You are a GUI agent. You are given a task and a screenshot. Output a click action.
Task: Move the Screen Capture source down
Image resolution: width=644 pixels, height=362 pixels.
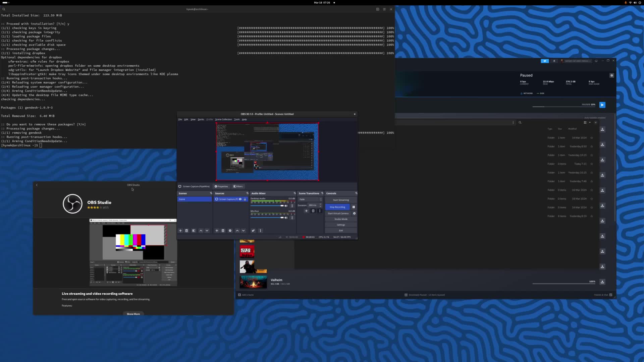tap(244, 231)
